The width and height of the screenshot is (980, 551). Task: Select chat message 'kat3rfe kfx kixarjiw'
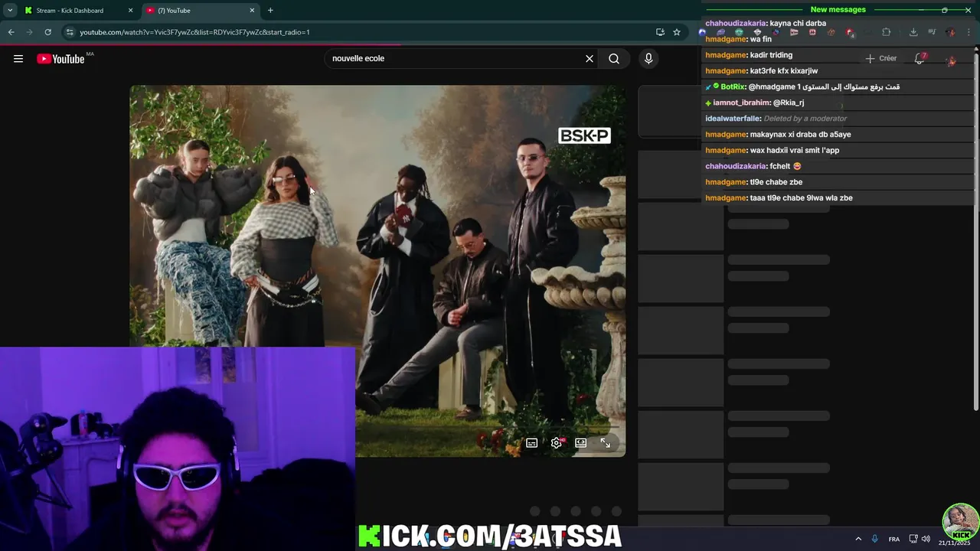pos(784,71)
